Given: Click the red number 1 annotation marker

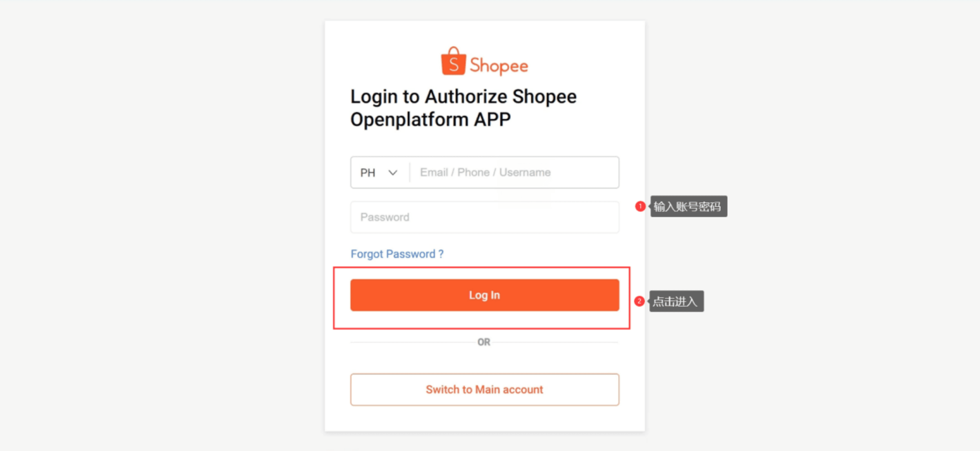Looking at the screenshot, I should (x=640, y=206).
